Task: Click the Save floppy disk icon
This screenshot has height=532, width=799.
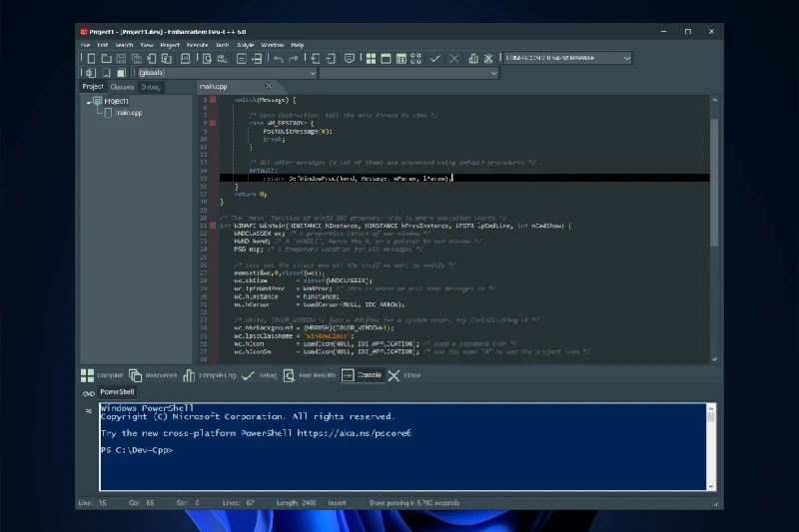Action: (121, 59)
